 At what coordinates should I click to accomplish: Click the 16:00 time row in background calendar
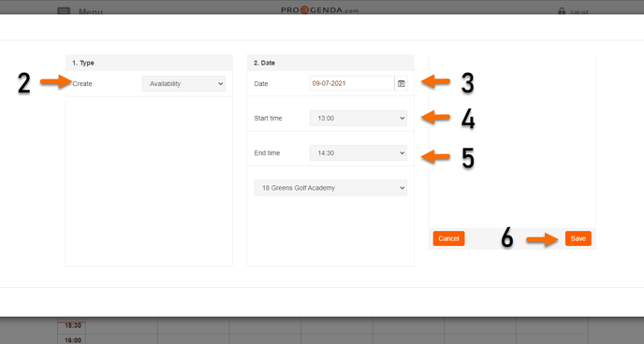click(x=73, y=340)
